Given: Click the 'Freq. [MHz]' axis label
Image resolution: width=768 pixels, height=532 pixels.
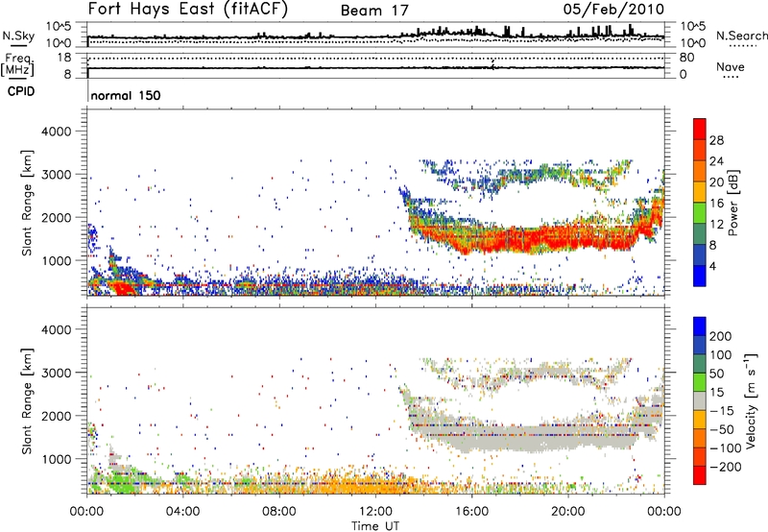Looking at the screenshot, I should (x=17, y=65).
